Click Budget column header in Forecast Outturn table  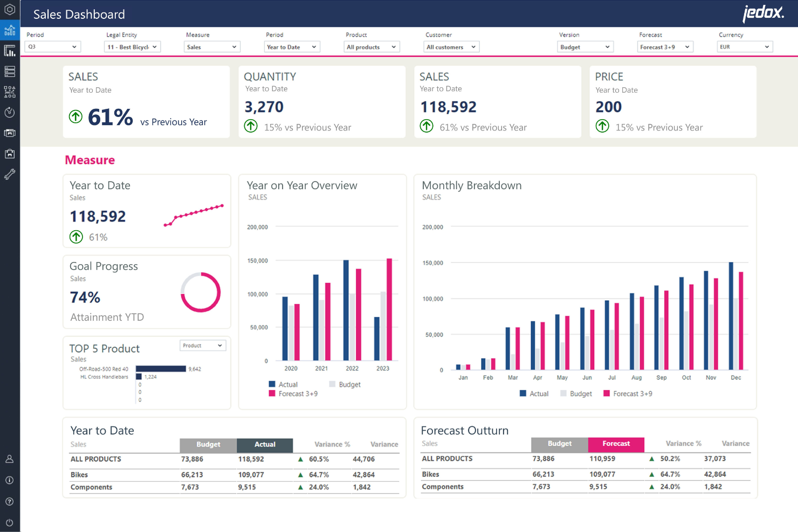[x=560, y=444]
